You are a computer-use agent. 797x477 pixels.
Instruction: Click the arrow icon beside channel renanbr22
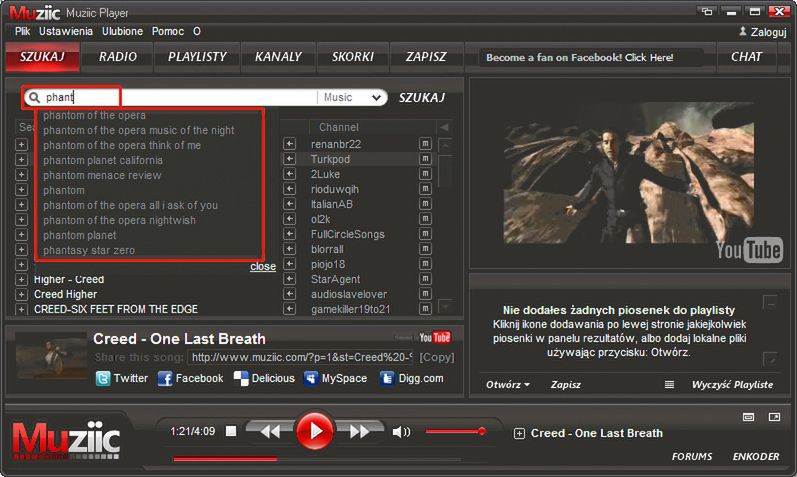pos(289,144)
